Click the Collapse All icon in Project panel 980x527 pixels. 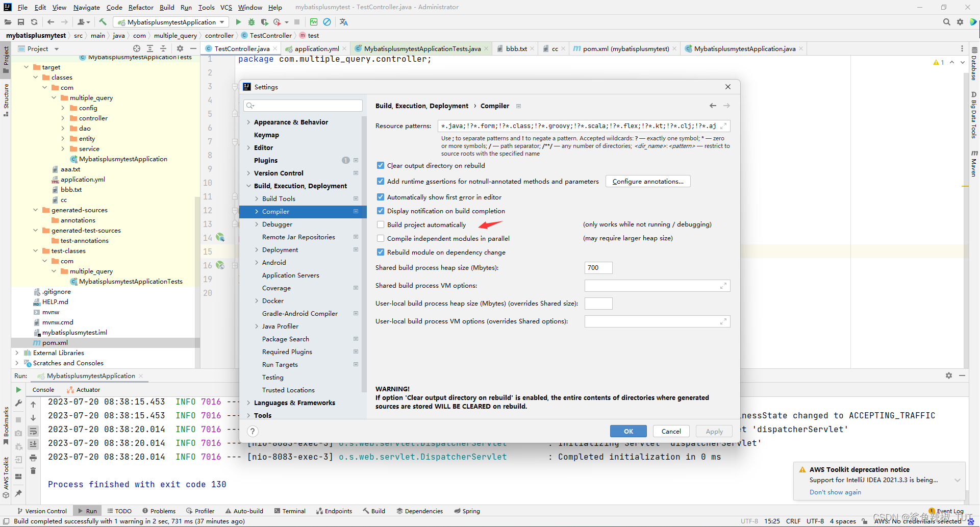(163, 48)
